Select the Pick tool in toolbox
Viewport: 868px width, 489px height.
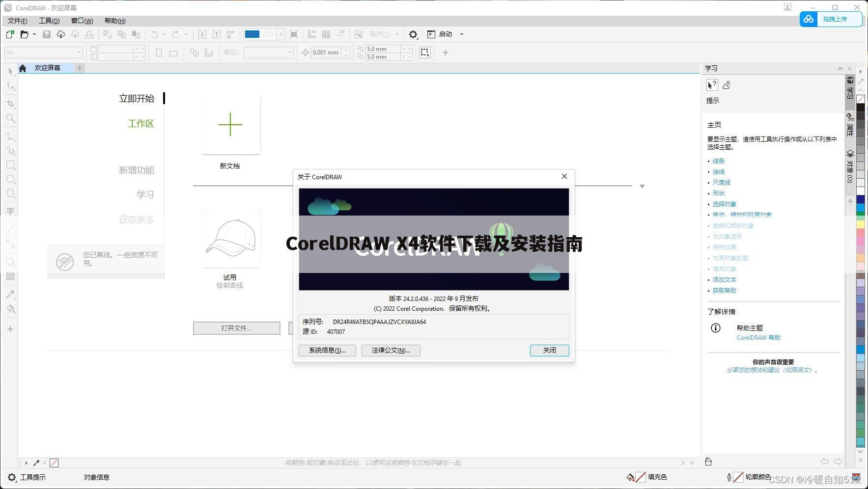(10, 72)
